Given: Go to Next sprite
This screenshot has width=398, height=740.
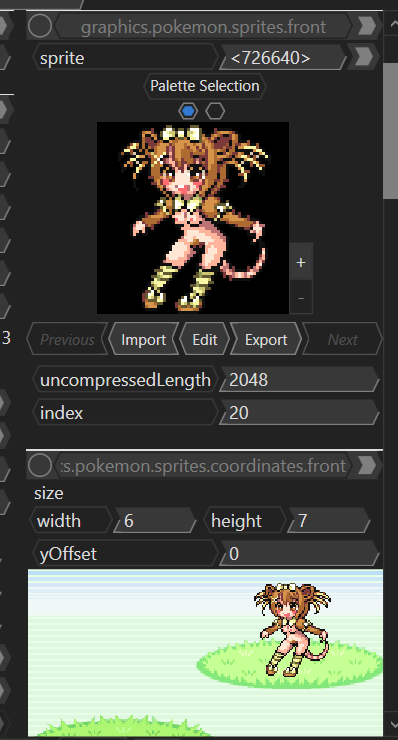Looking at the screenshot, I should coord(342,339).
